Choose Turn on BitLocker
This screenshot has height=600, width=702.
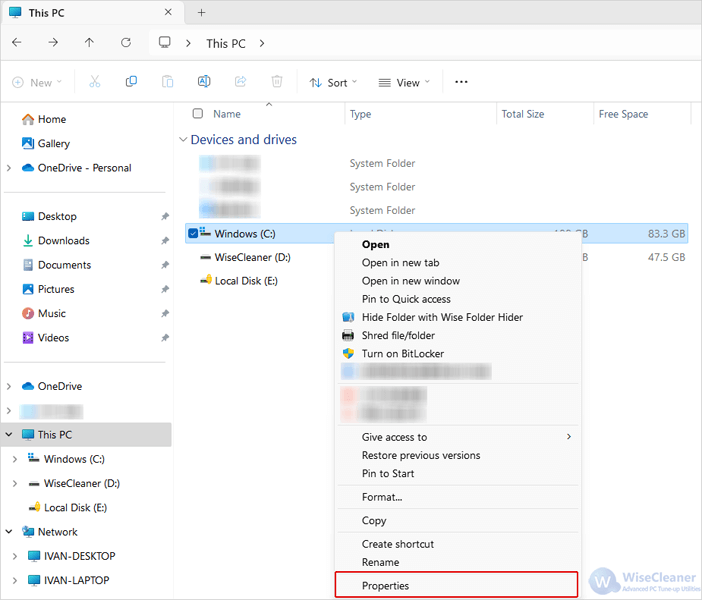(x=403, y=354)
